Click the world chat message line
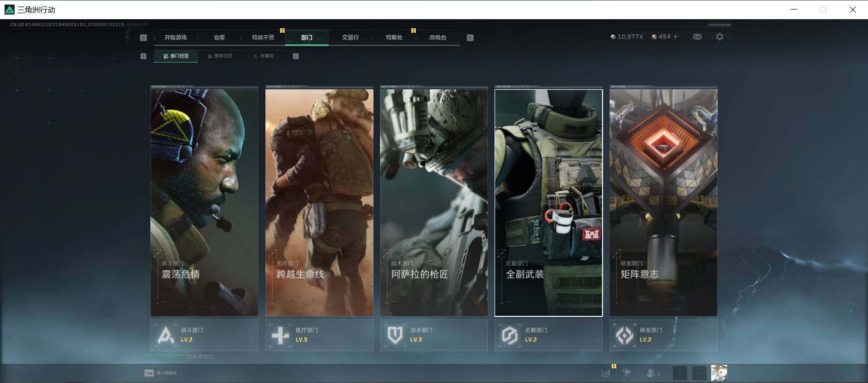The height and width of the screenshot is (383, 868). [x=178, y=357]
